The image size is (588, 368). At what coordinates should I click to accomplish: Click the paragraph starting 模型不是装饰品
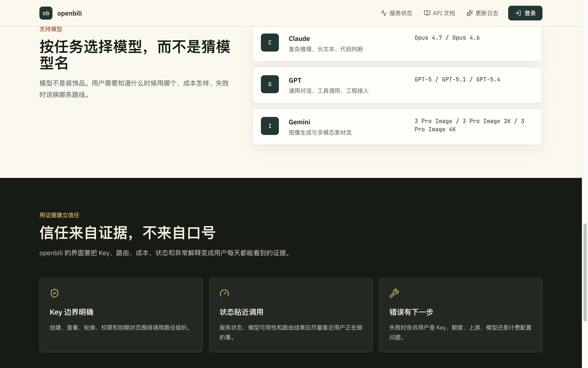click(x=134, y=89)
